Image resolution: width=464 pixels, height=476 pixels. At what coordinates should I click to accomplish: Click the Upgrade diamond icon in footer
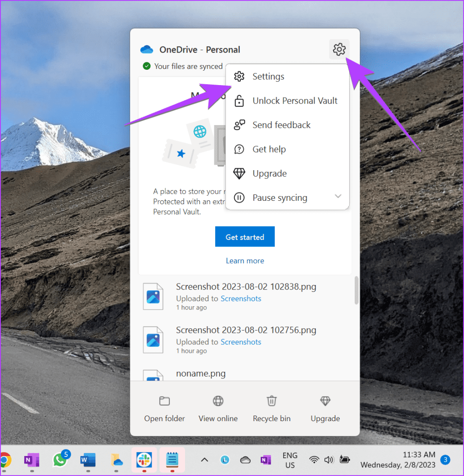(x=325, y=401)
